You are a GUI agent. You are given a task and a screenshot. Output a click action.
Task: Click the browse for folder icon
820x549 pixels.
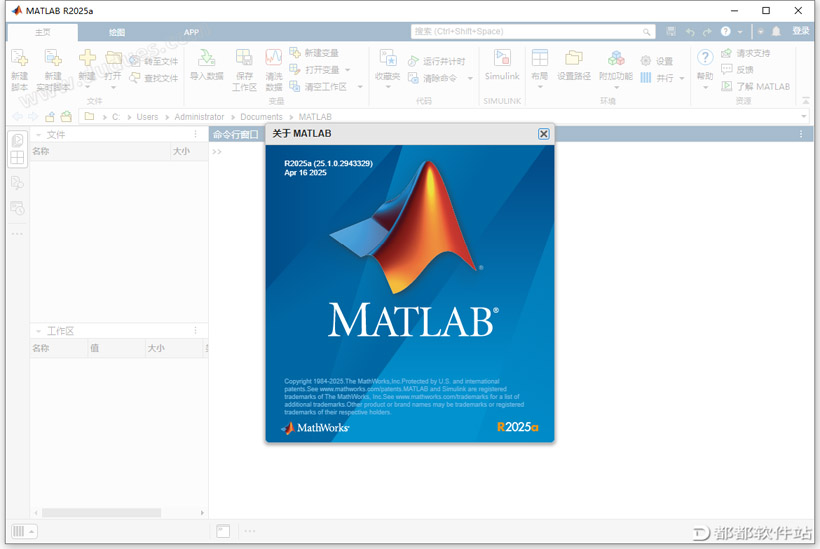pos(66,116)
